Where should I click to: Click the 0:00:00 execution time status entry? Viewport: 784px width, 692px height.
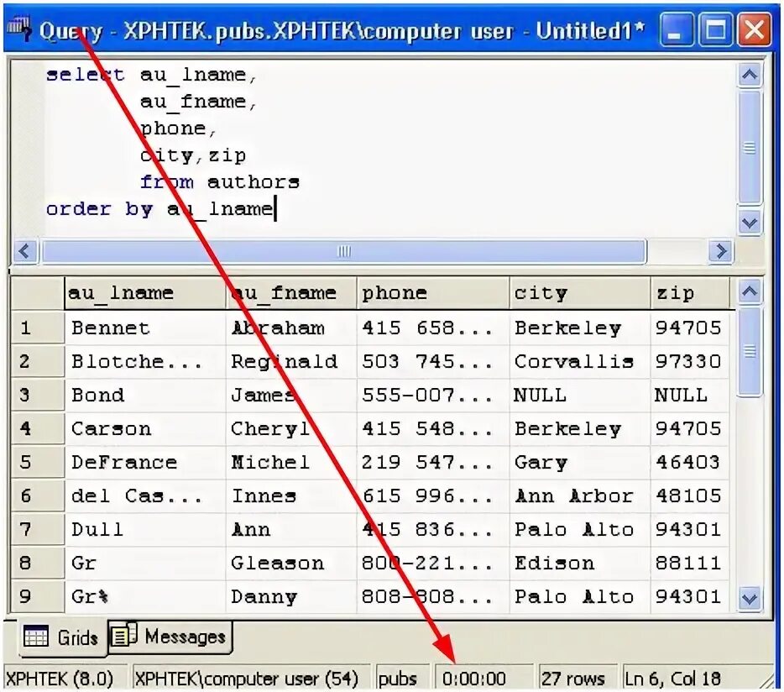(x=483, y=679)
